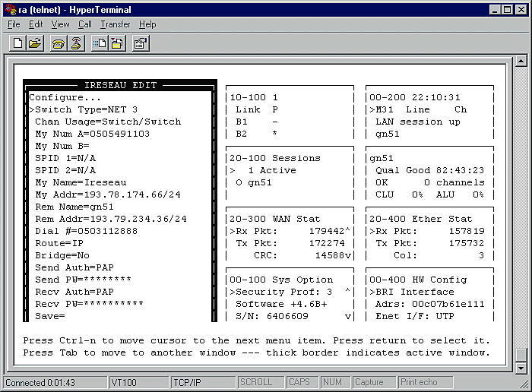
Task: Click 'Software +4.6B+' line
Action: (282, 304)
